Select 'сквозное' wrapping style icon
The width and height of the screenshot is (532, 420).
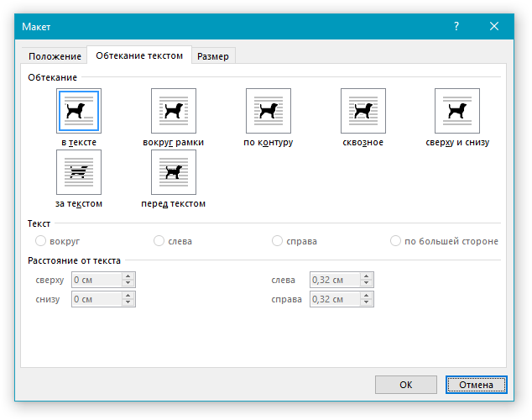(x=363, y=111)
